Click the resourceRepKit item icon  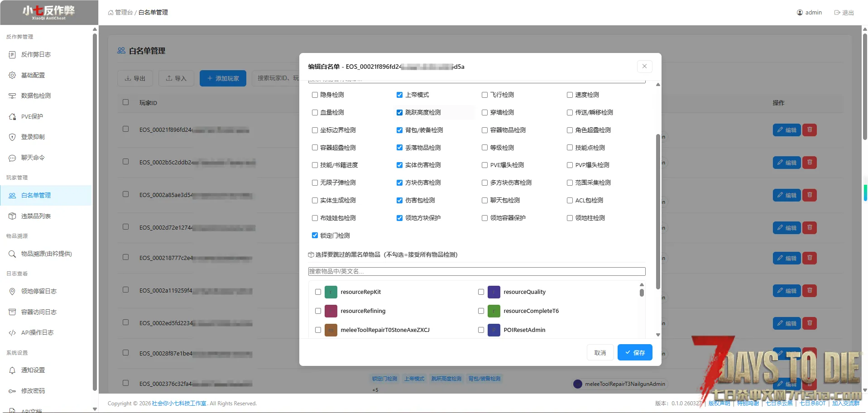[x=331, y=292]
